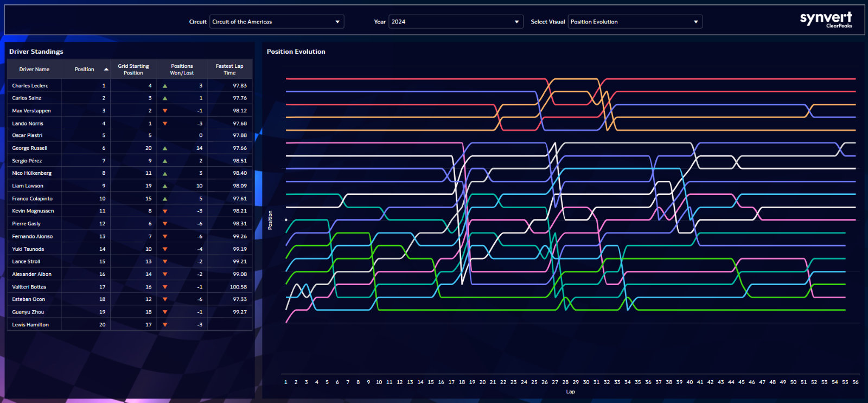Select driver George Russell in standings
This screenshot has width=868, height=403.
30,148
